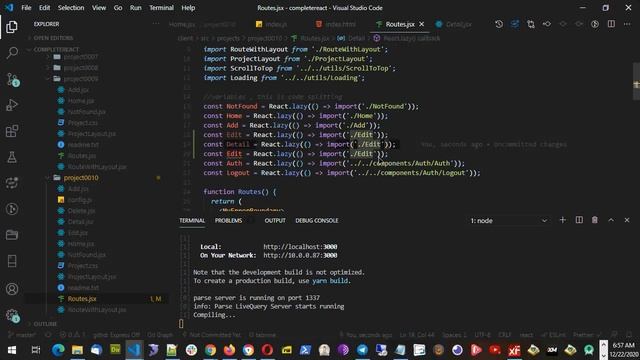
Task: Change line ending via CRLF status item
Action: pyautogui.click(x=504, y=335)
